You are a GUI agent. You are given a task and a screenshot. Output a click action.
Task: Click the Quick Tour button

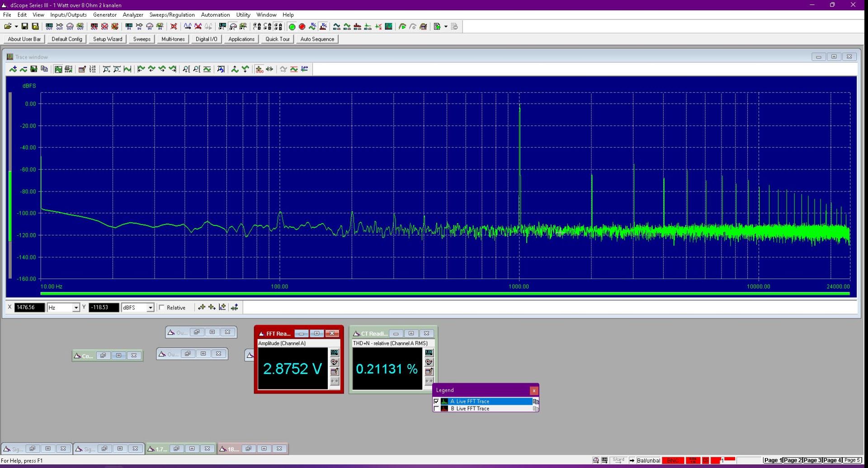click(x=278, y=39)
